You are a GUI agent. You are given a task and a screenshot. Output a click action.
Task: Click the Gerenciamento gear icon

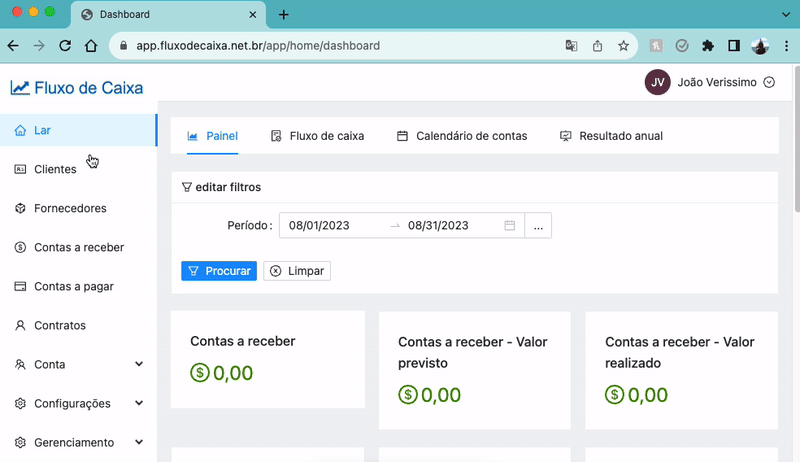coord(20,443)
